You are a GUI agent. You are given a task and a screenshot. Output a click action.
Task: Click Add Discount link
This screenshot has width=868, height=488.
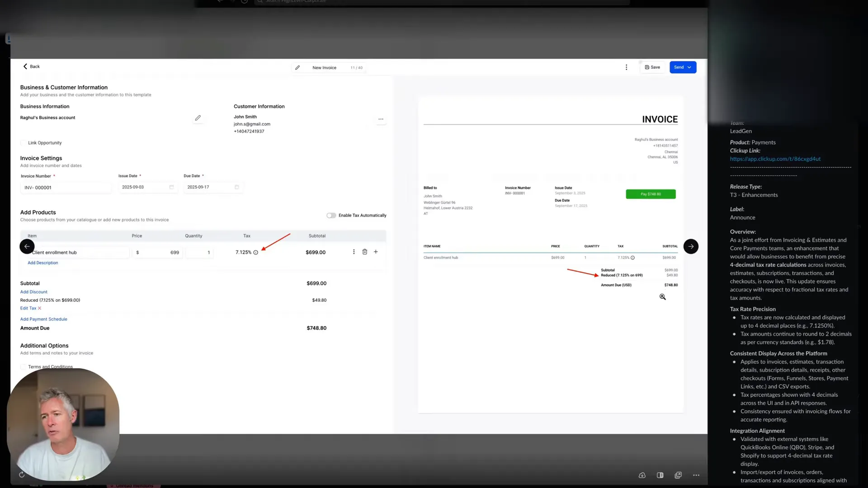coord(34,292)
